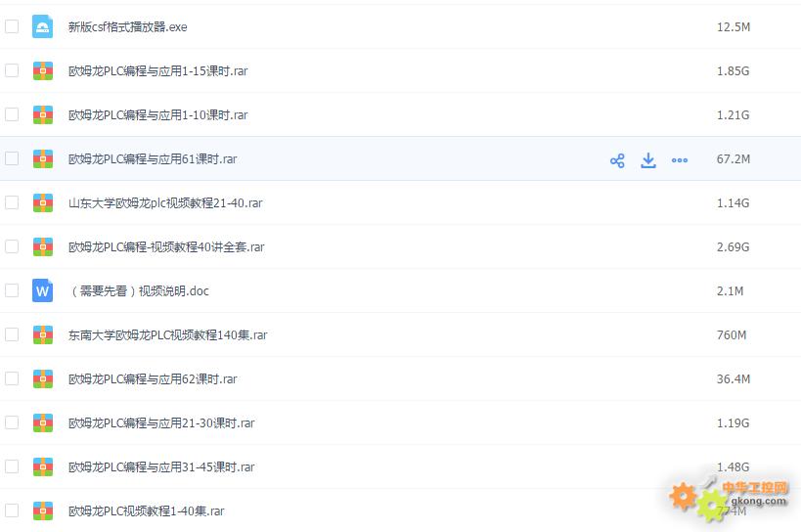
Task: Check the box for 欧姆龙PLC编程与应用21-30课时.rar
Action: (12, 422)
